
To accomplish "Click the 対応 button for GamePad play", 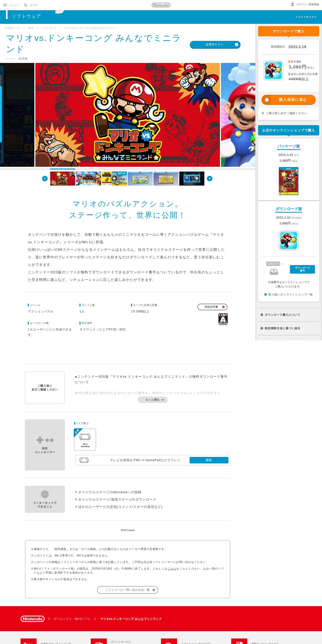I will point(209,460).
